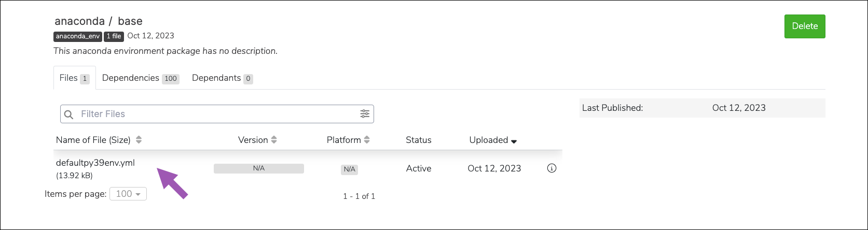Switch to the Dependants tab
This screenshot has height=230, width=868.
pyautogui.click(x=222, y=78)
